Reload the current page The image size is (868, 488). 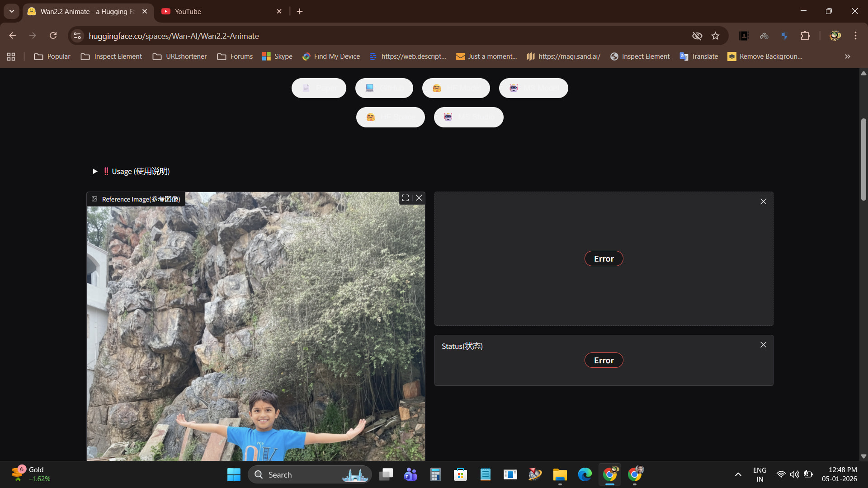coord(53,36)
